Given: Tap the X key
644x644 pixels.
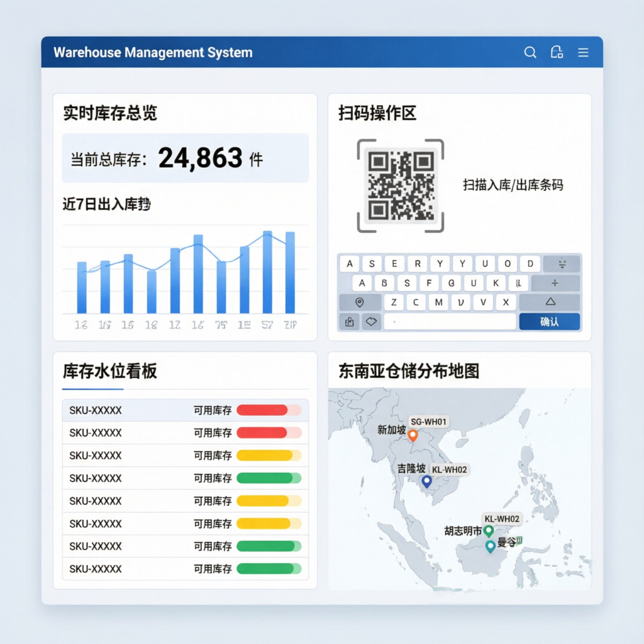Looking at the screenshot, I should (506, 303).
